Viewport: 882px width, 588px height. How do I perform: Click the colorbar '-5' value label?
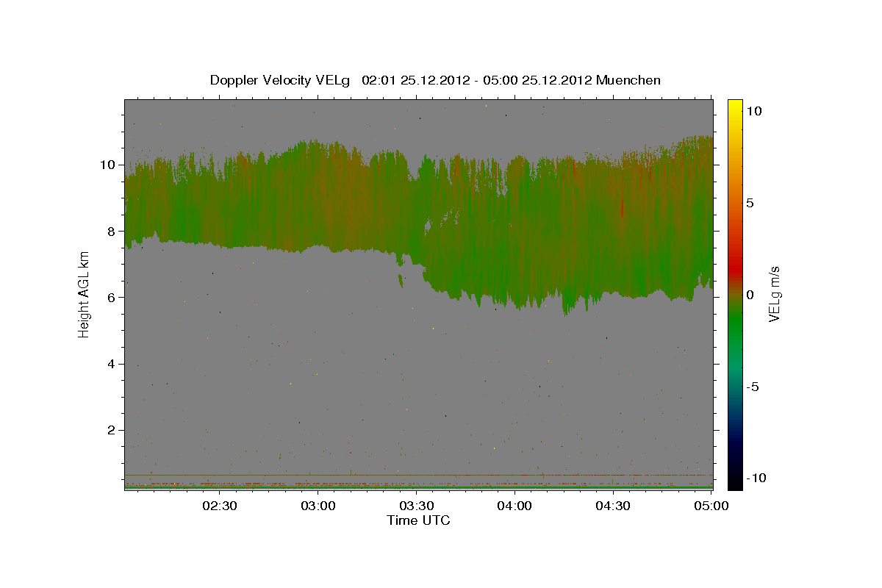point(752,387)
